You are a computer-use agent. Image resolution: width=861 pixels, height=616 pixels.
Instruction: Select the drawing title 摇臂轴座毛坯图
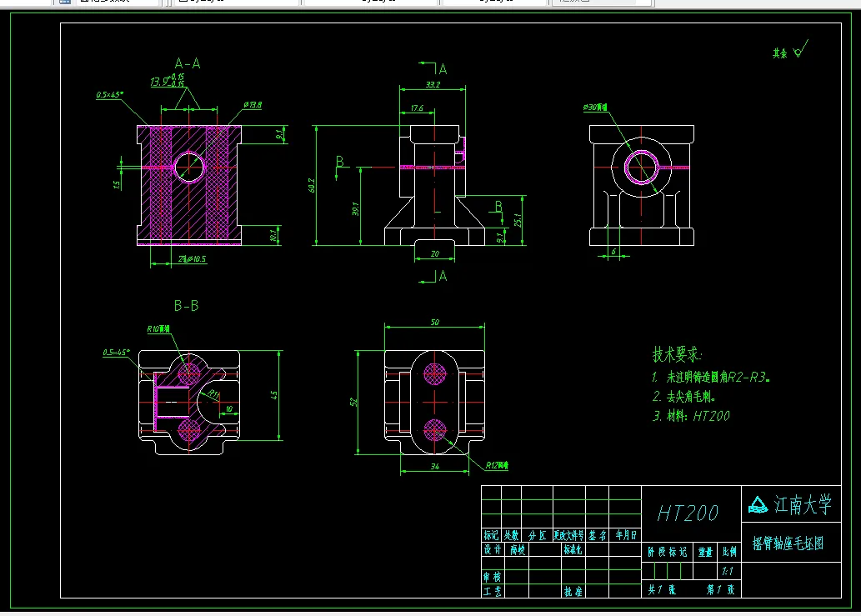pos(788,543)
